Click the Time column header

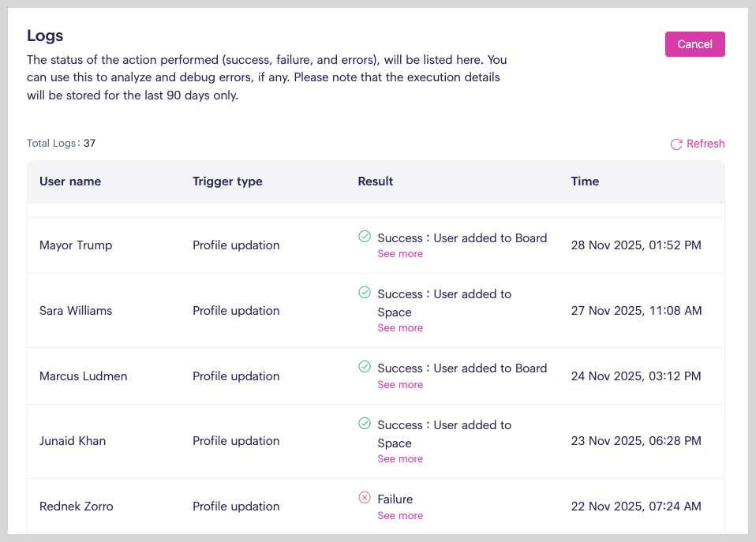click(x=585, y=181)
